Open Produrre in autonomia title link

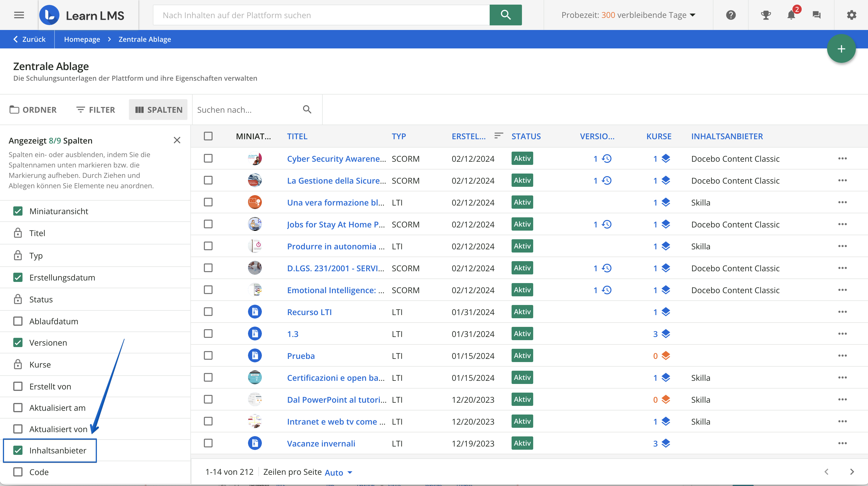336,246
